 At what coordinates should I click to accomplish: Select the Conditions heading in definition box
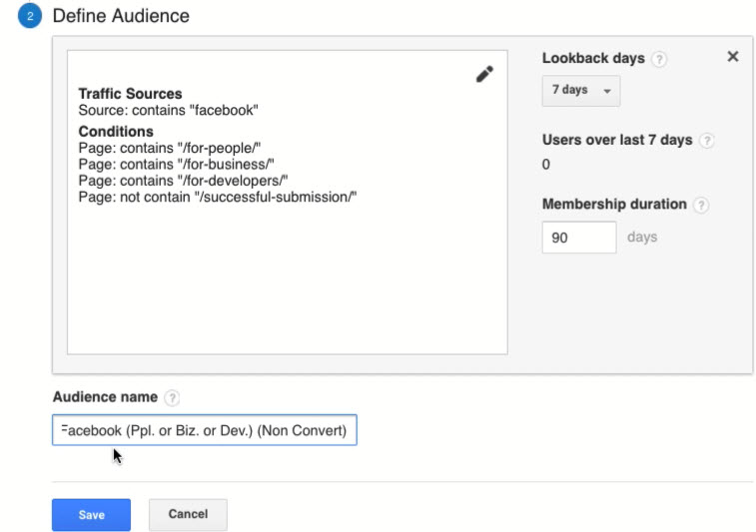pyautogui.click(x=116, y=131)
